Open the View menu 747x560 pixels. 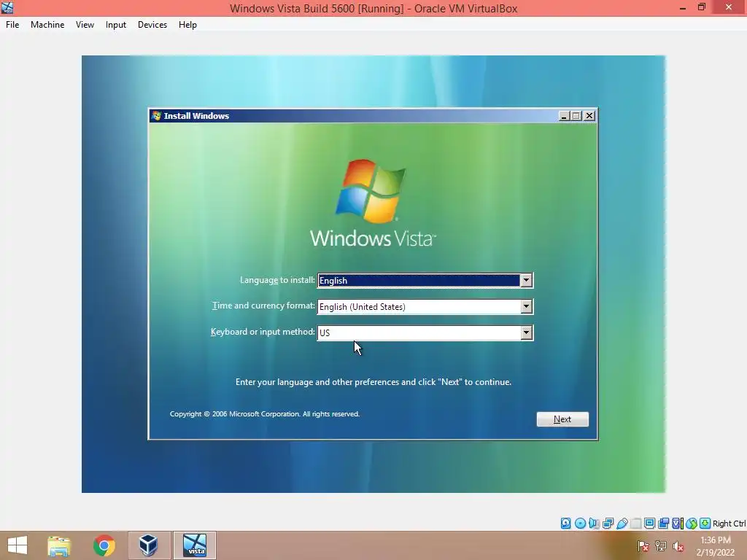click(85, 25)
